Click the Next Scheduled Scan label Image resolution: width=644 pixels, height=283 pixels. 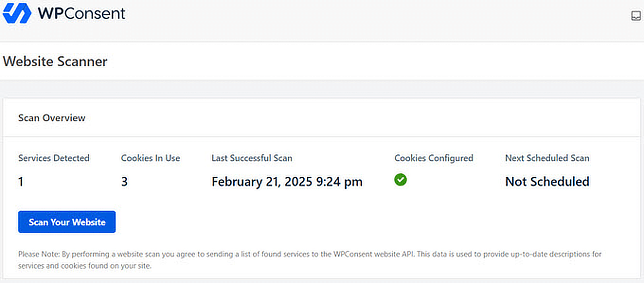point(547,158)
